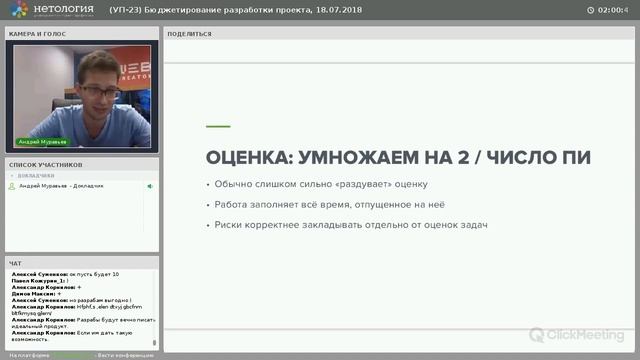Select the Камера и голос panel header

pos(82,34)
